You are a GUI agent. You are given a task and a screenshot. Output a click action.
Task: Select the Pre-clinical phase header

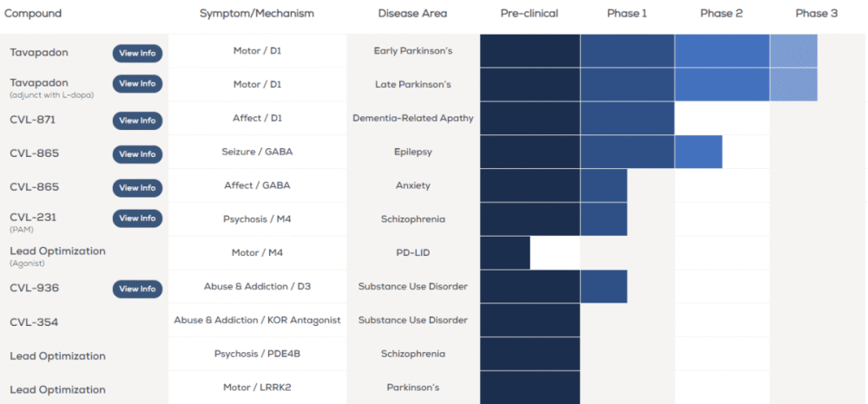tap(529, 13)
